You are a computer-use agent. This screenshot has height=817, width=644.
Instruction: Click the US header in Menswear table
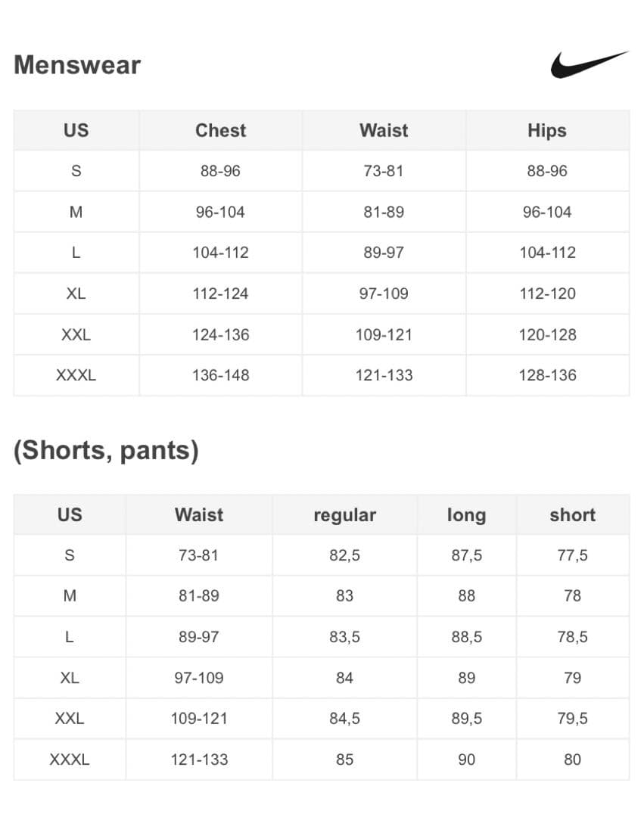[76, 130]
